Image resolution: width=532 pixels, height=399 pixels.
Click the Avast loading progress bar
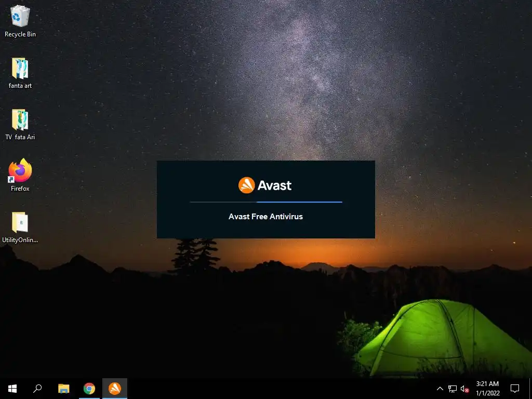point(266,202)
